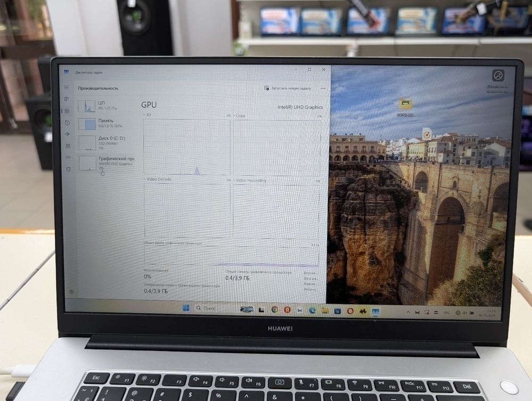The height and width of the screenshot is (401, 532).
Task: Click the Task Manager title bar app icon
Action: tap(66, 72)
